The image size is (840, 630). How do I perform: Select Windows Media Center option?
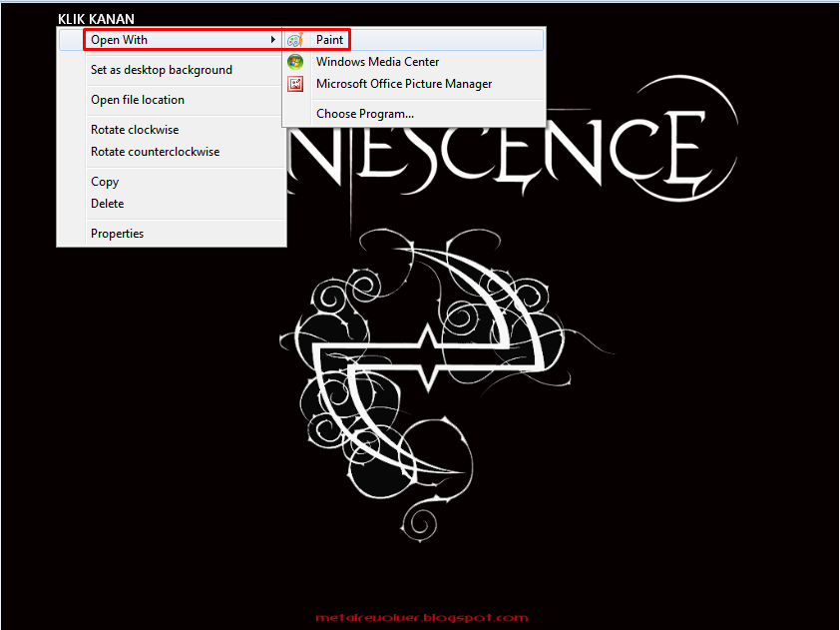click(x=414, y=62)
